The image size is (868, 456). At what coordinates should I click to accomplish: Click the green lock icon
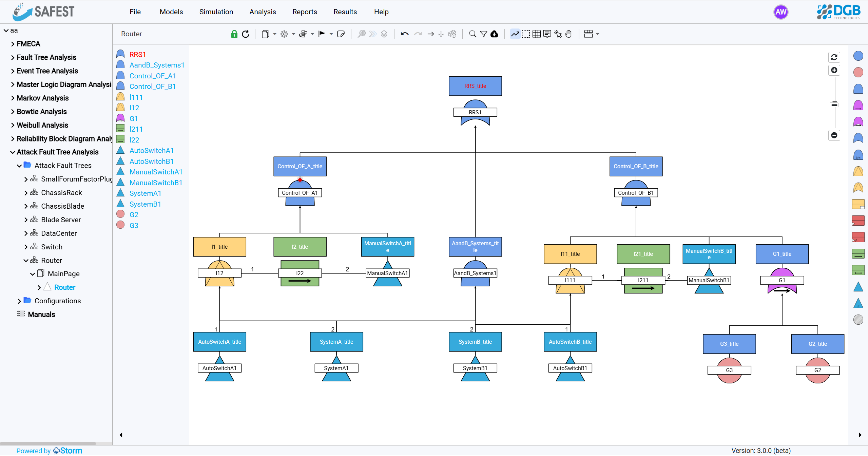[x=234, y=34]
